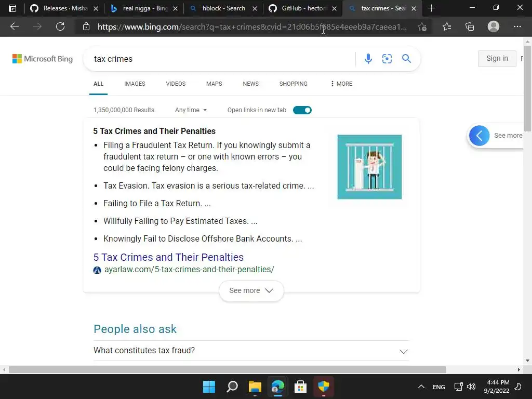Viewport: 532px width, 399px height.
Task: Select the NEWS results tab
Action: click(x=251, y=84)
